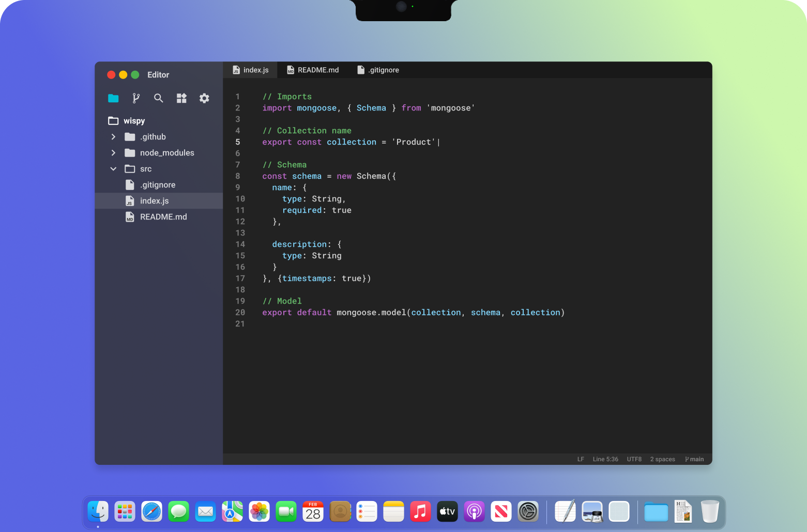Open TextEdit from the dock

tap(565, 512)
